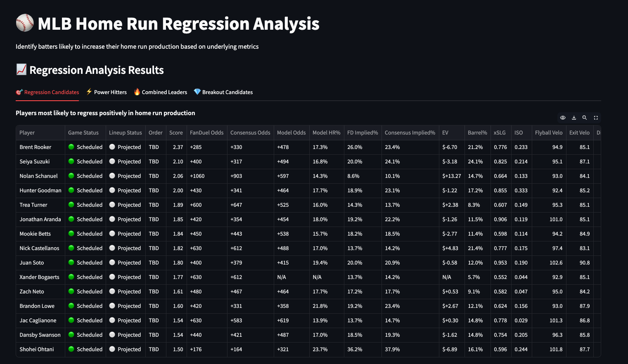
Task: Click the lightning icon on Power Hitters tab
Action: (x=89, y=92)
